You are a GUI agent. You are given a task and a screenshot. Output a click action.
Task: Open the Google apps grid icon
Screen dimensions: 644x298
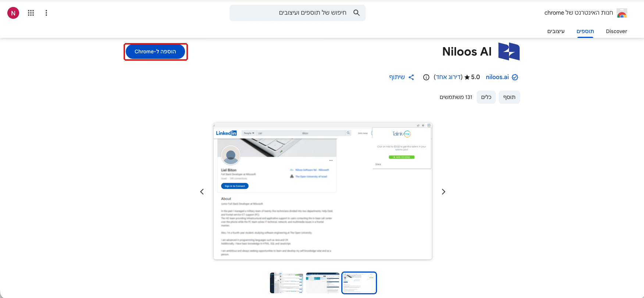pos(31,13)
